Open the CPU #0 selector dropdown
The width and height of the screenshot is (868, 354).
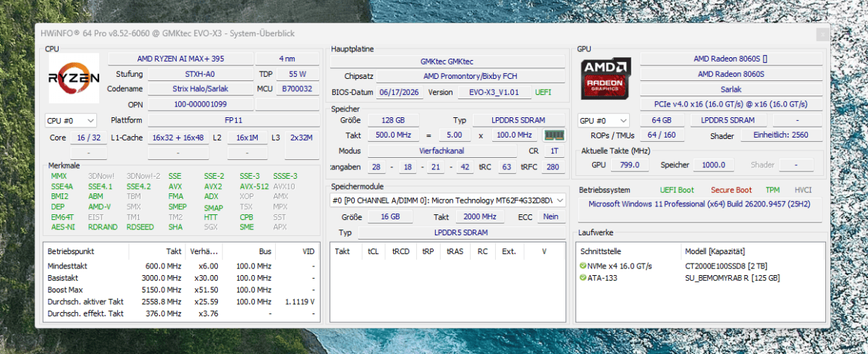tap(71, 120)
